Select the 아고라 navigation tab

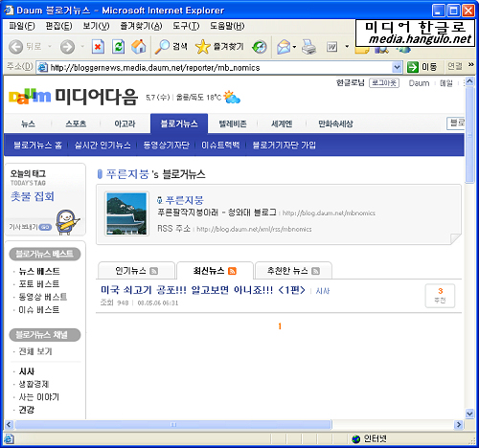pyautogui.click(x=125, y=123)
